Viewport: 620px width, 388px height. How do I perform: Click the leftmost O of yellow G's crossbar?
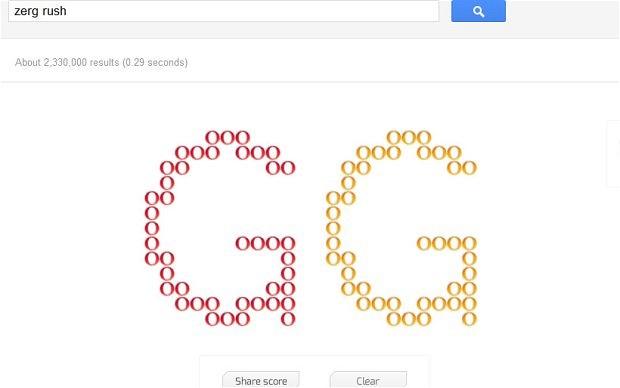[424, 243]
